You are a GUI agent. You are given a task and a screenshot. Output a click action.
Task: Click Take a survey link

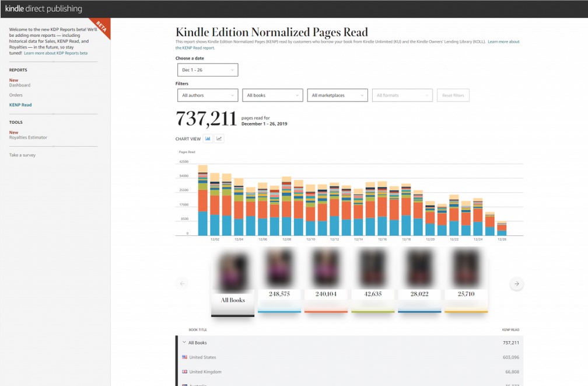pos(23,155)
